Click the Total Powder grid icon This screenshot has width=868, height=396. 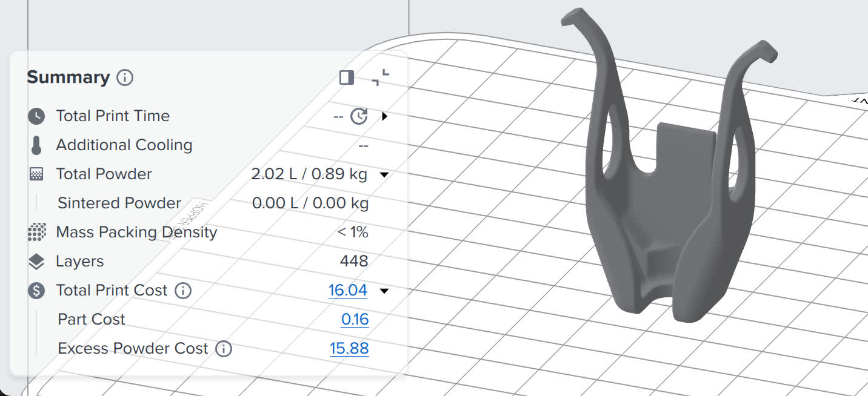point(36,174)
